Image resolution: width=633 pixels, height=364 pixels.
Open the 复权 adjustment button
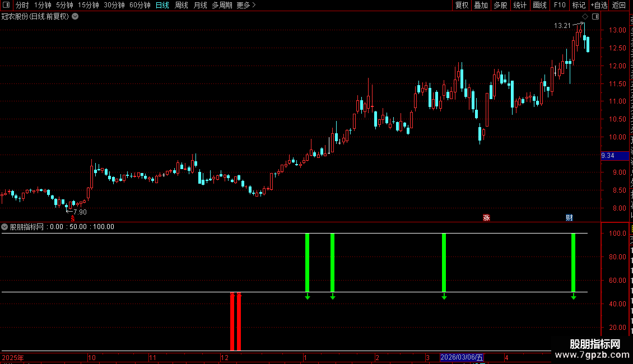pyautogui.click(x=462, y=5)
